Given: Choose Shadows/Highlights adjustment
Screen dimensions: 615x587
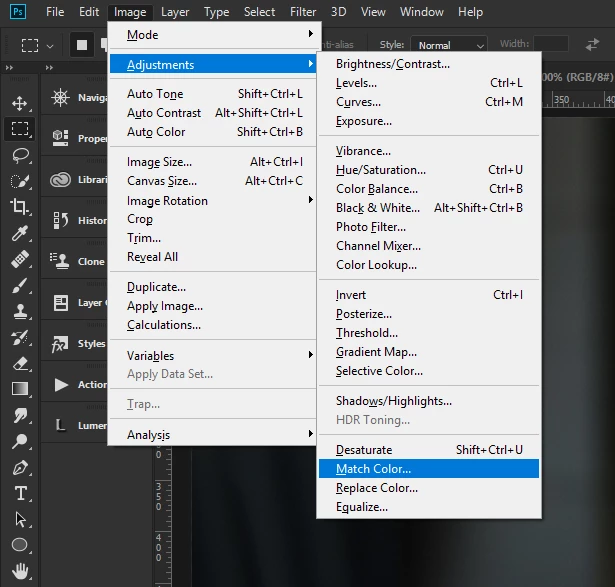Looking at the screenshot, I should point(429,401).
